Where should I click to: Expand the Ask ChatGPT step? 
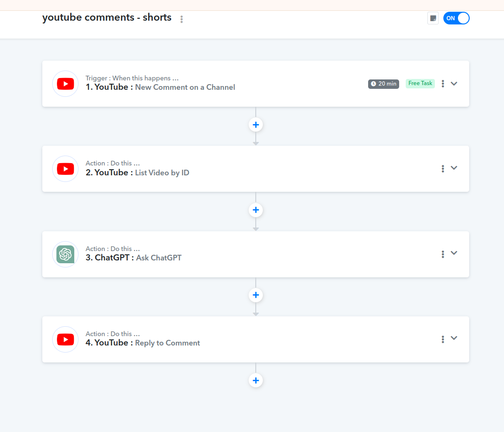(454, 253)
